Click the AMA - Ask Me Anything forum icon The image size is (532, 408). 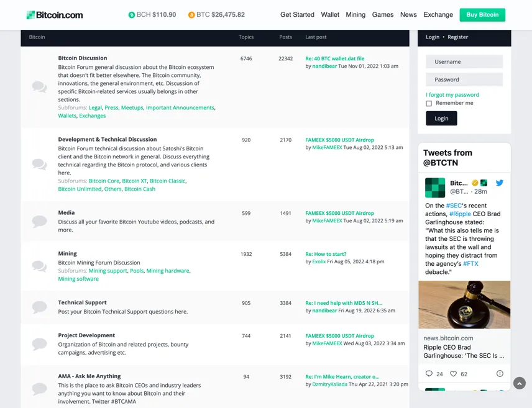39,388
